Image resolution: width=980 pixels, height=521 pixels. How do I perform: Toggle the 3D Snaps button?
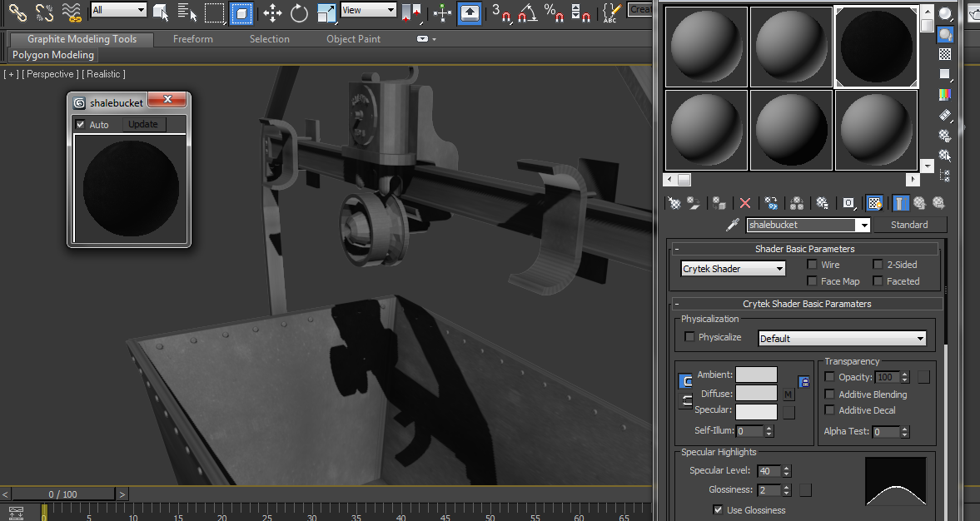coord(500,12)
